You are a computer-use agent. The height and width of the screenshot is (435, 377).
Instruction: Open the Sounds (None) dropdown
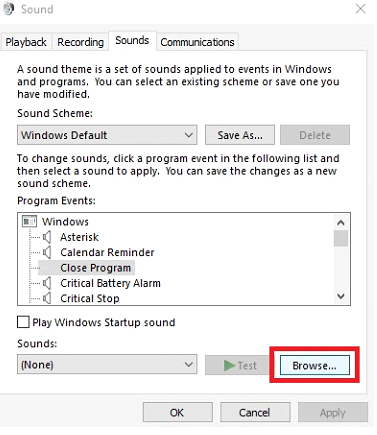point(107,364)
